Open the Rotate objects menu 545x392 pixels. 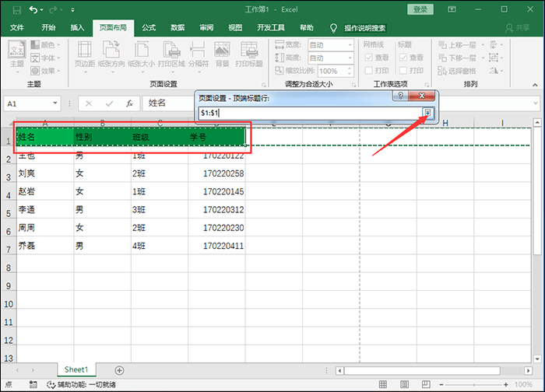(x=496, y=71)
